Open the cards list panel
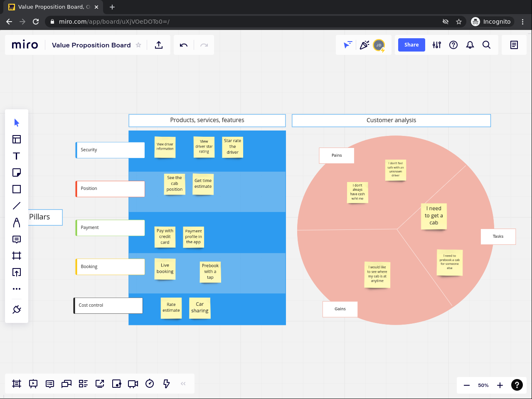 coord(83,384)
